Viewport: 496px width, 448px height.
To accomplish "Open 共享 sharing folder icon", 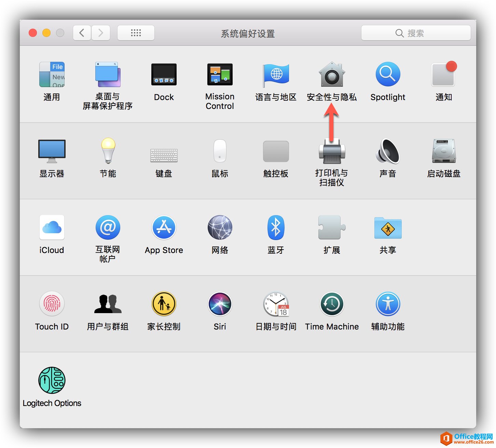I will click(388, 228).
